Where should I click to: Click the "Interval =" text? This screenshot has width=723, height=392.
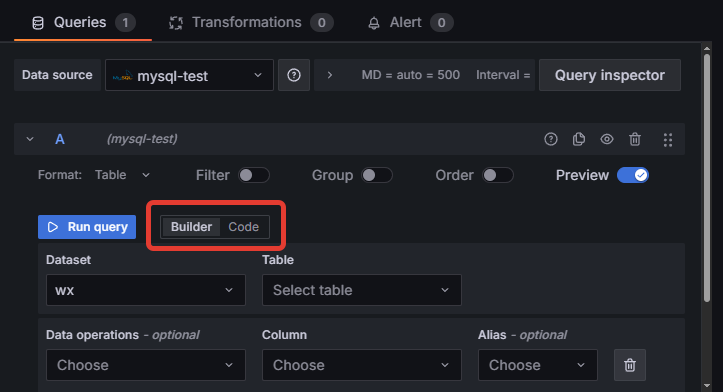pos(503,75)
